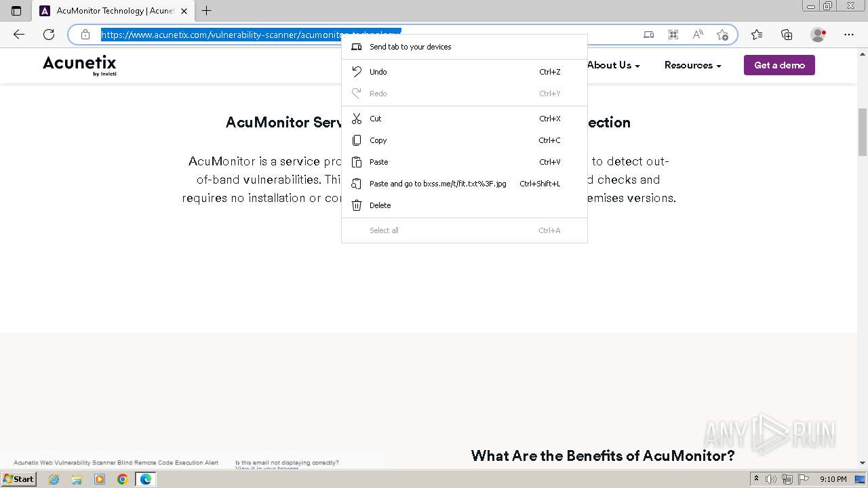Open the tab actions menu icon
This screenshot has height=488, width=868.
click(x=16, y=11)
